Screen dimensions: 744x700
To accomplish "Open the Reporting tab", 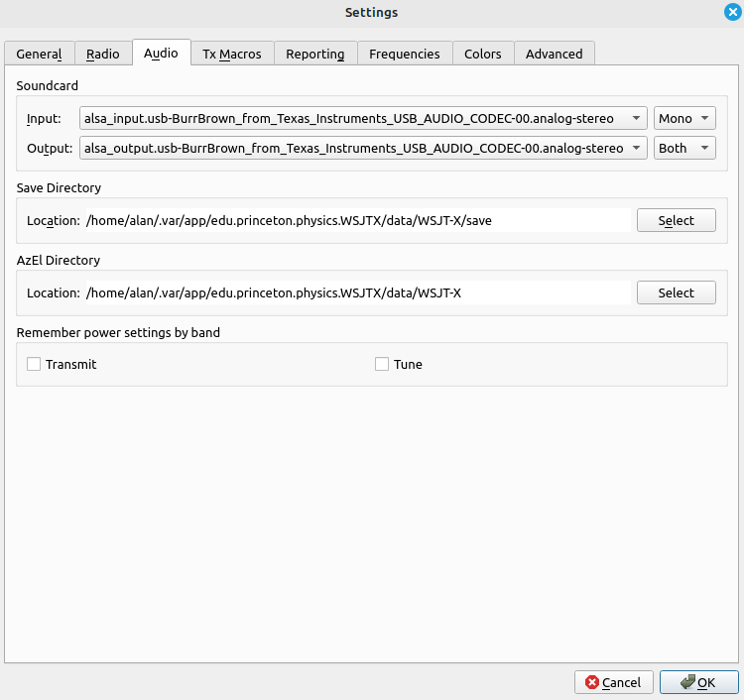I will [314, 54].
